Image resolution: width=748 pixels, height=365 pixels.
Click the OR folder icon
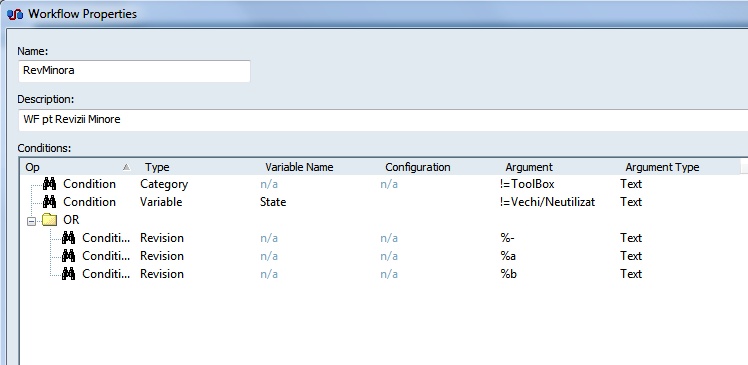point(49,220)
